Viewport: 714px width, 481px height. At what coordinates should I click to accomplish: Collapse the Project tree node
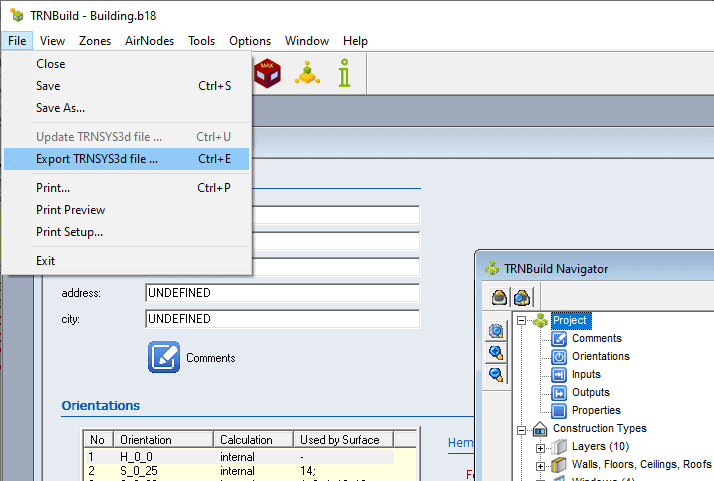coord(522,321)
